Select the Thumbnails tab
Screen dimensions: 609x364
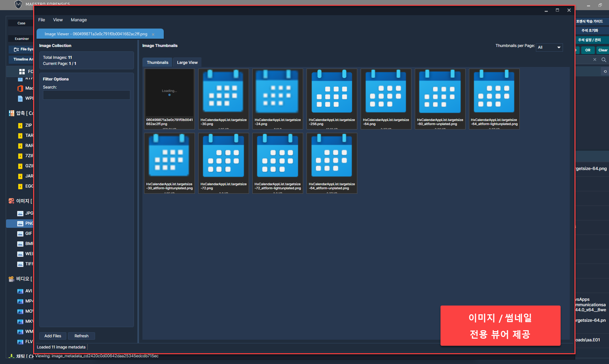(157, 63)
